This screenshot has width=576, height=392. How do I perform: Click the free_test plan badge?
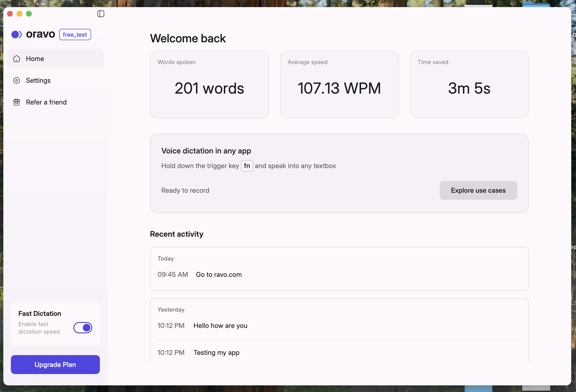coord(75,35)
